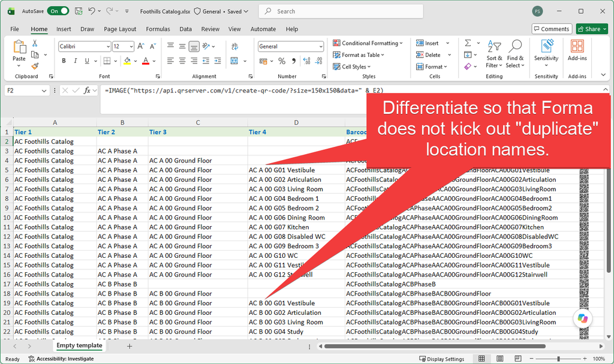The width and height of the screenshot is (614, 364).
Task: Select cell with AC A 00 G07 Kitchen
Action: (x=296, y=227)
